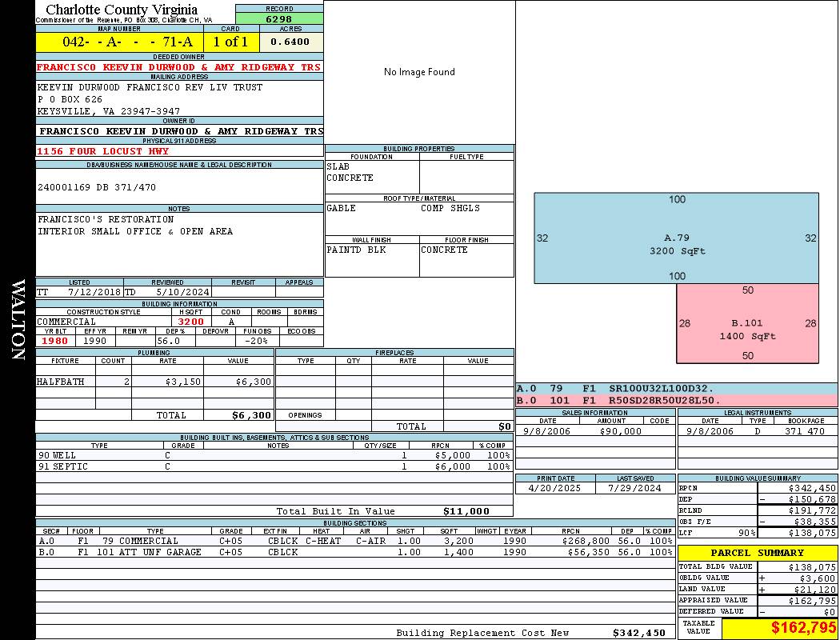Select the HALFBATH plumbing fixture row

[155, 382]
